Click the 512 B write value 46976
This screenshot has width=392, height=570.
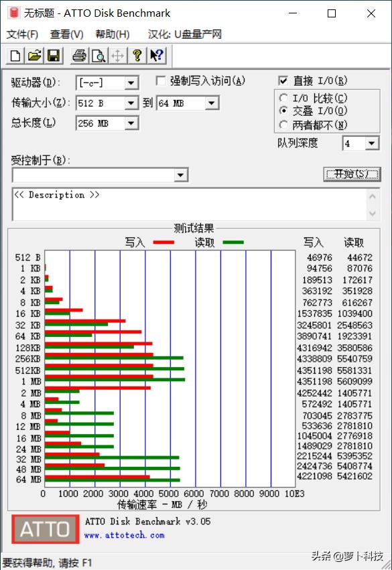tap(320, 258)
